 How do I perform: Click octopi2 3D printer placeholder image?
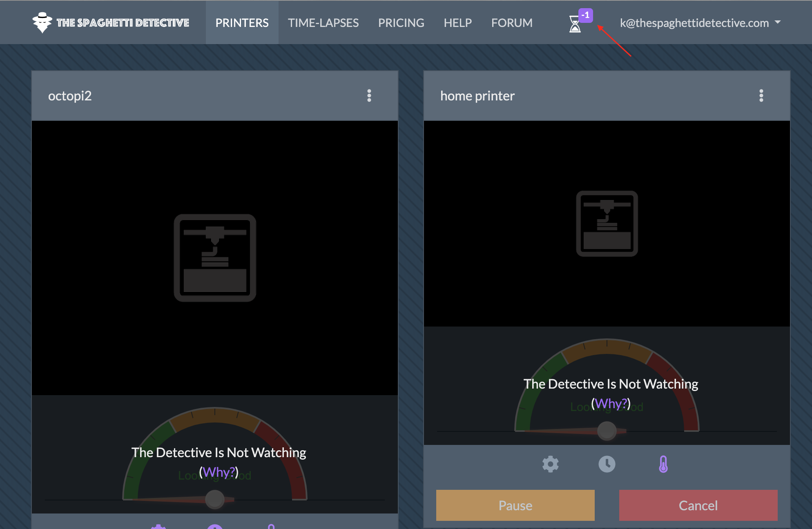click(215, 258)
